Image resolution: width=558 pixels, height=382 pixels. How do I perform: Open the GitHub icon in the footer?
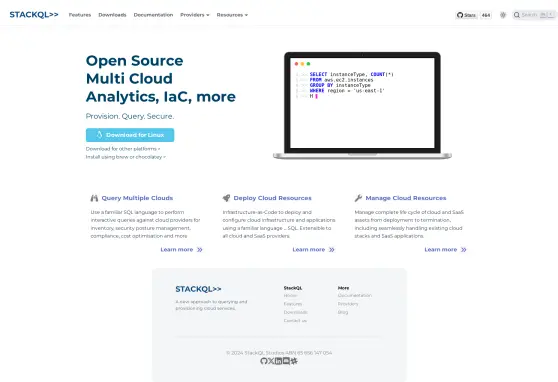[x=264, y=361]
